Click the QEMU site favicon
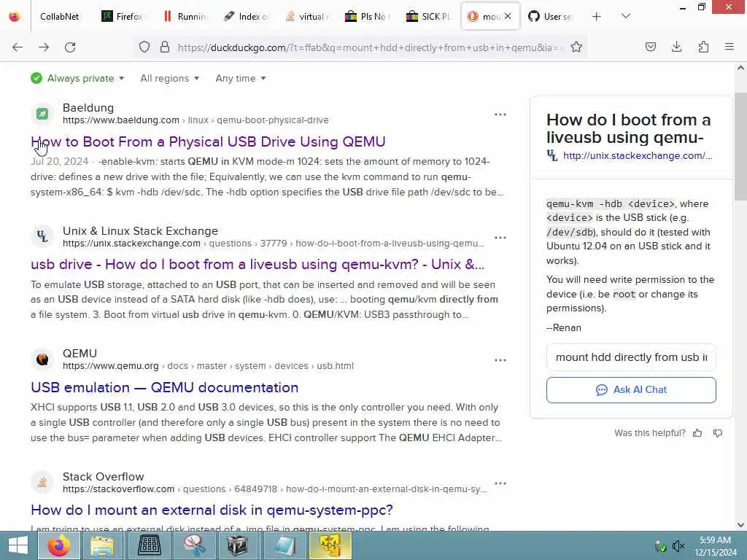This screenshot has width=747, height=560. tap(42, 359)
